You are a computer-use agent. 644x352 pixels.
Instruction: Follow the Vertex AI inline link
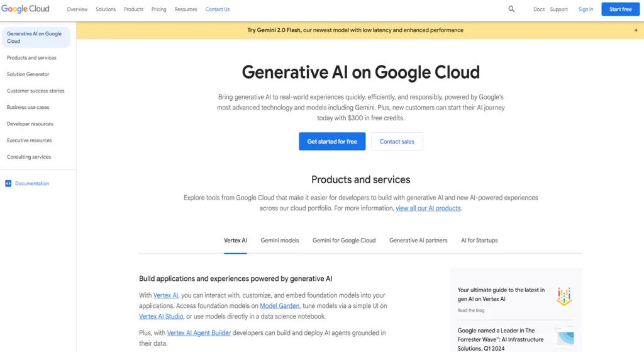[x=165, y=295]
